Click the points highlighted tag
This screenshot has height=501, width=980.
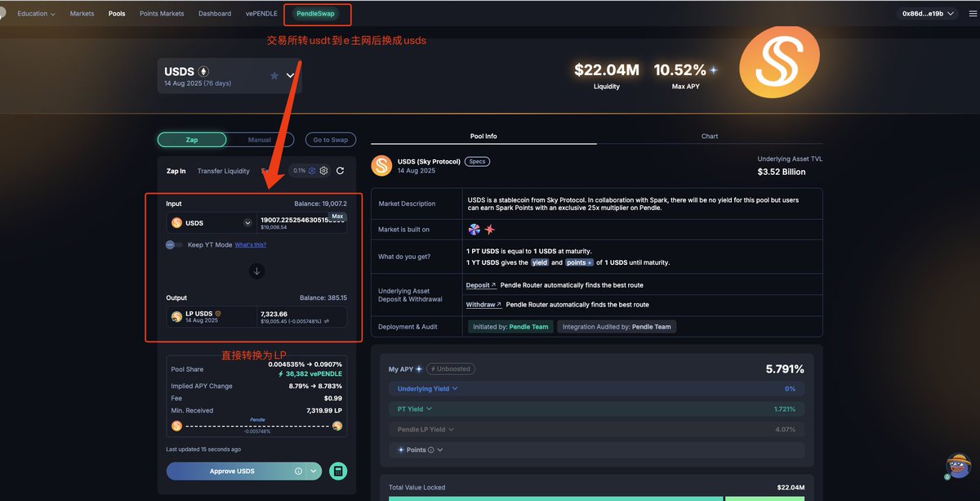pos(579,262)
